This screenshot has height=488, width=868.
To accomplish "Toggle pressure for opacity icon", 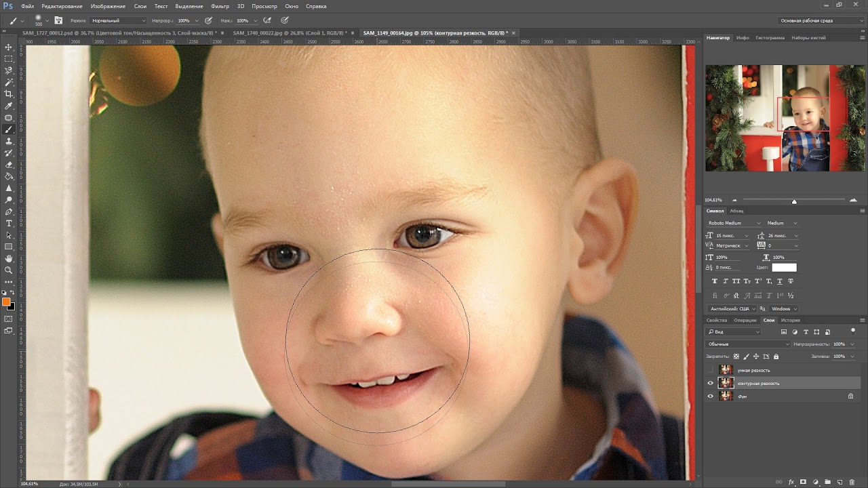I will (x=208, y=20).
